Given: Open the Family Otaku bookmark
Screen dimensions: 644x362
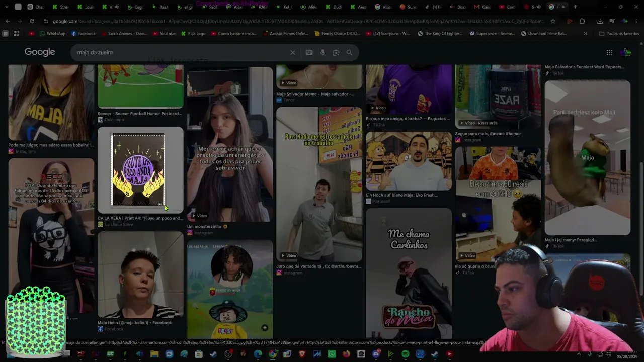Looking at the screenshot, I should [337, 33].
